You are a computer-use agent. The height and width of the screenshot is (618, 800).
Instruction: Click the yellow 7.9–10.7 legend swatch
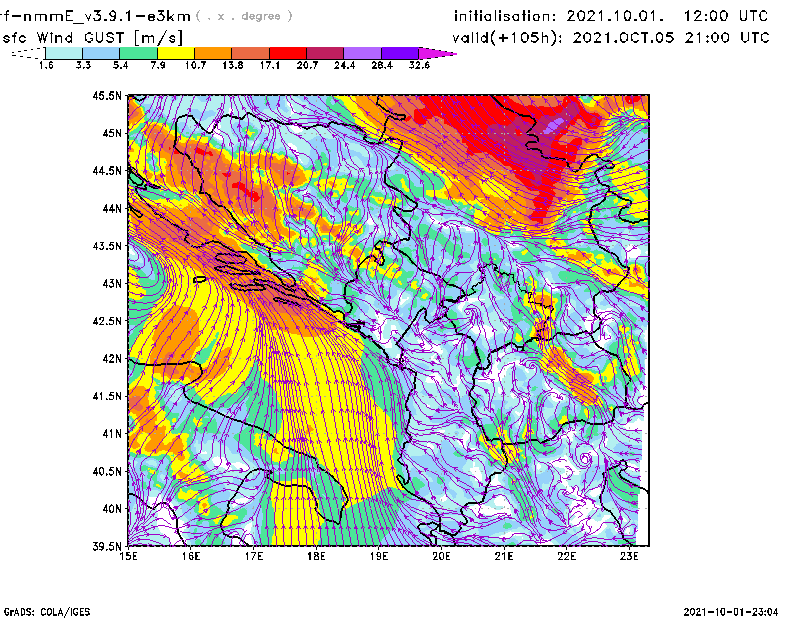tap(176, 53)
